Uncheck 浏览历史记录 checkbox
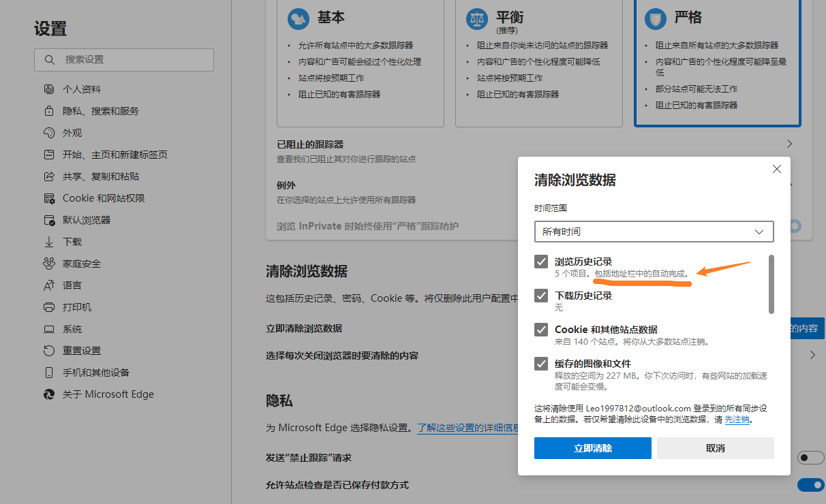 tap(541, 262)
